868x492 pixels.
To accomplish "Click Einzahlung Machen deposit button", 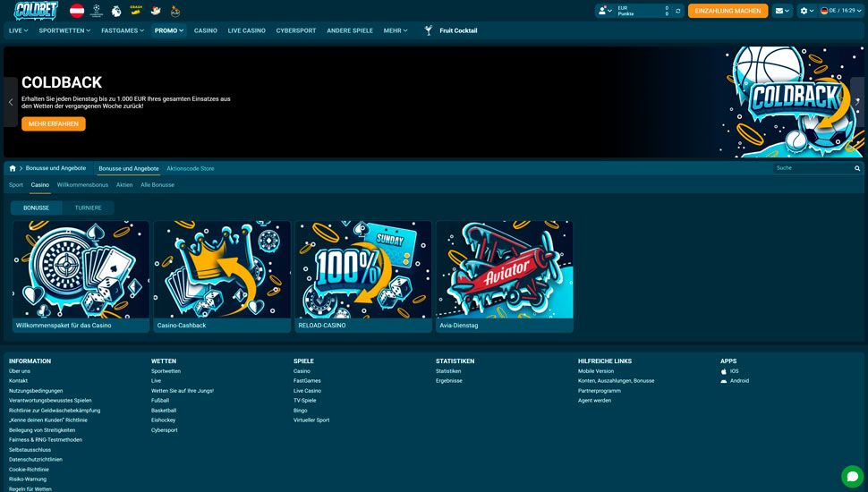I will [x=728, y=11].
